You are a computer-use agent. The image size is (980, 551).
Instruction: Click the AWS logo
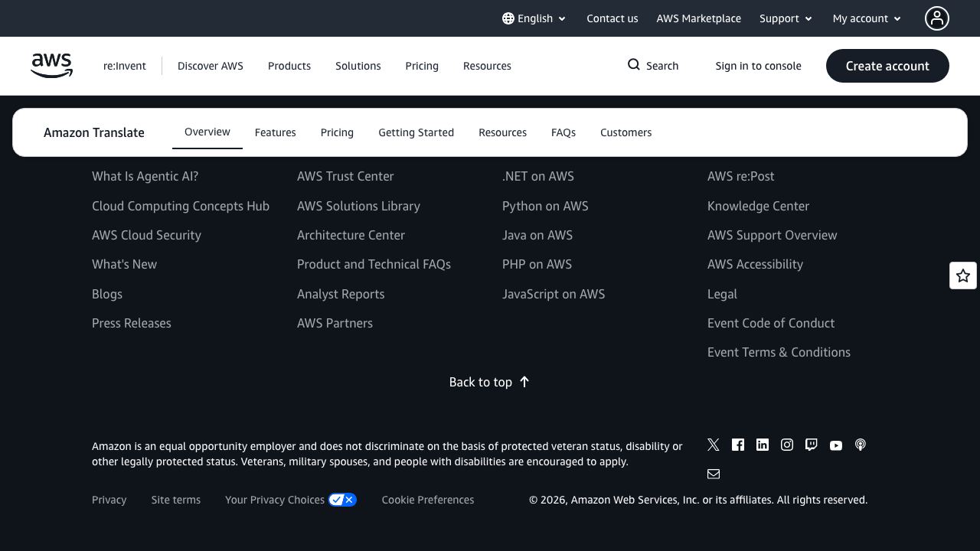51,66
